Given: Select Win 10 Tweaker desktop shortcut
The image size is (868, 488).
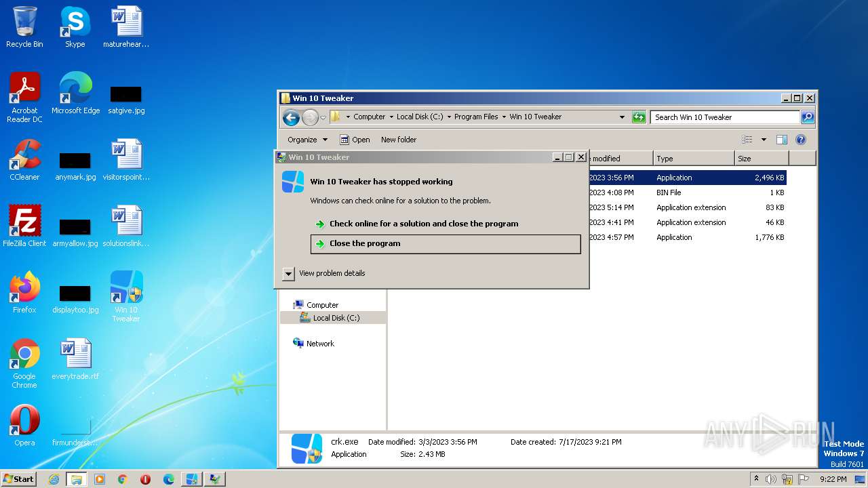Looking at the screenshot, I should click(126, 297).
